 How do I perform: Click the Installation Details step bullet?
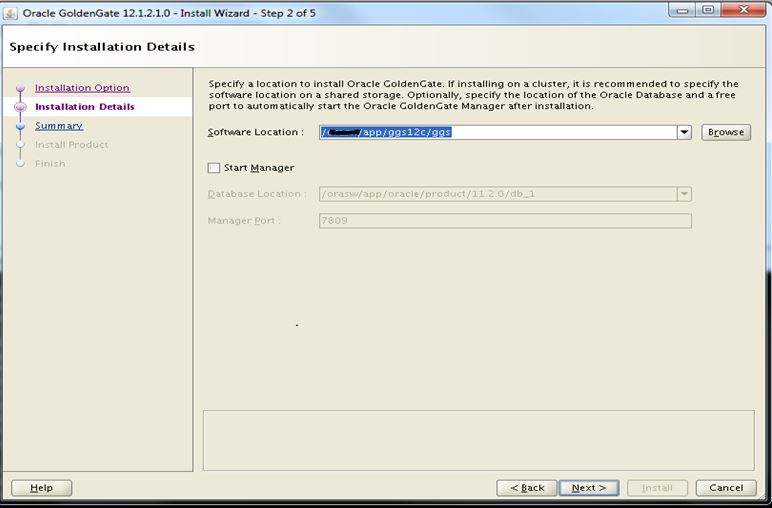21,107
